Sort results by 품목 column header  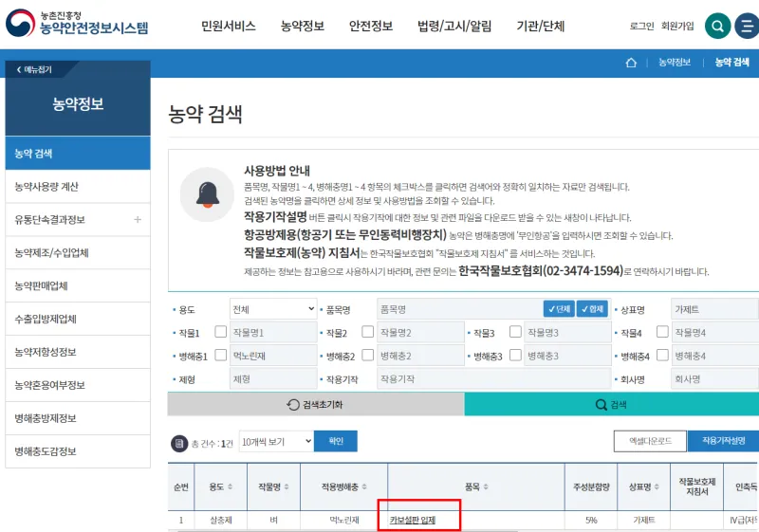[x=475, y=486]
